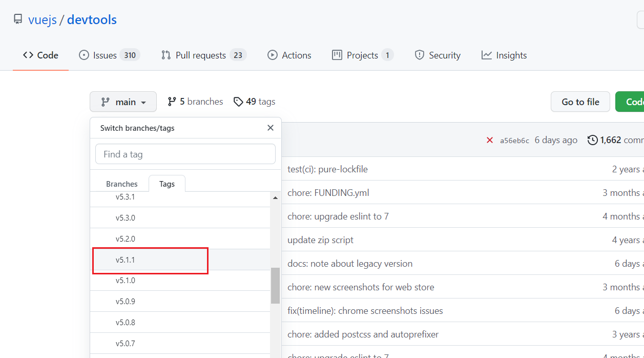View the 49 tags link
Screen dimensions: 644x358
click(x=254, y=102)
